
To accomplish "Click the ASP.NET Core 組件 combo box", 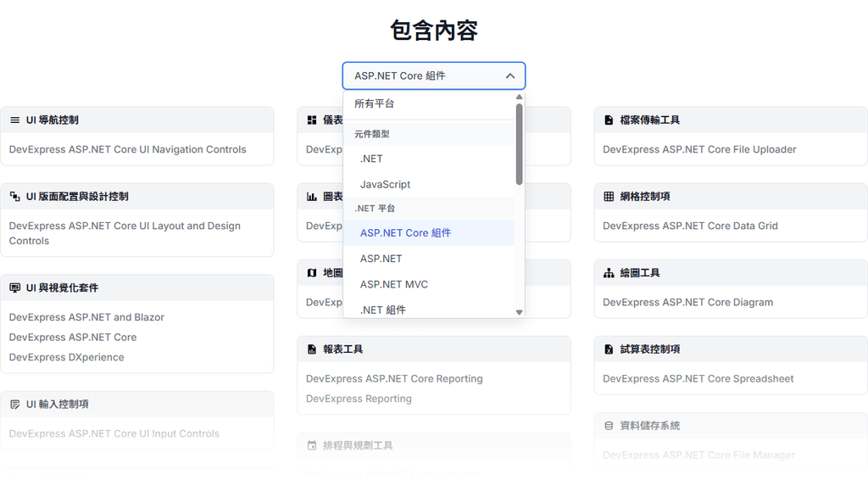I will (433, 75).
